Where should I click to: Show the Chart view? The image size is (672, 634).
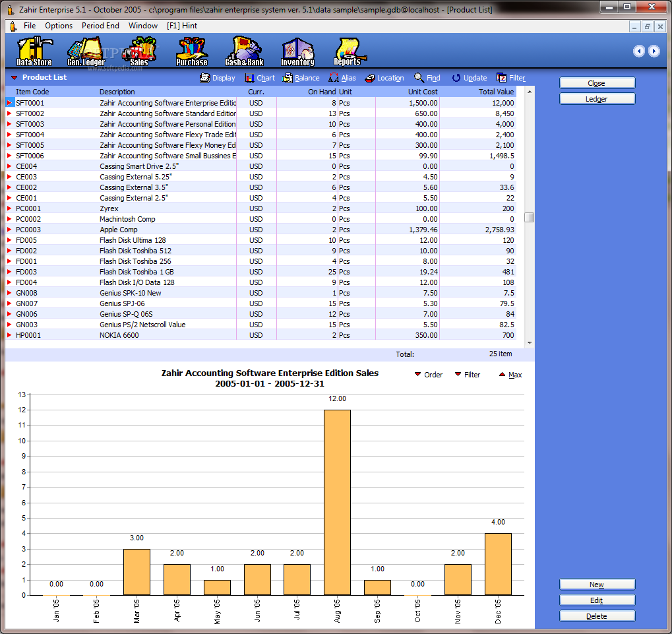coord(260,78)
